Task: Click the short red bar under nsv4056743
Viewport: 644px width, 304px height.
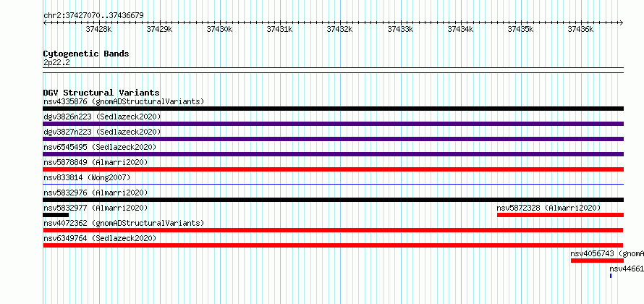Action: point(597,261)
